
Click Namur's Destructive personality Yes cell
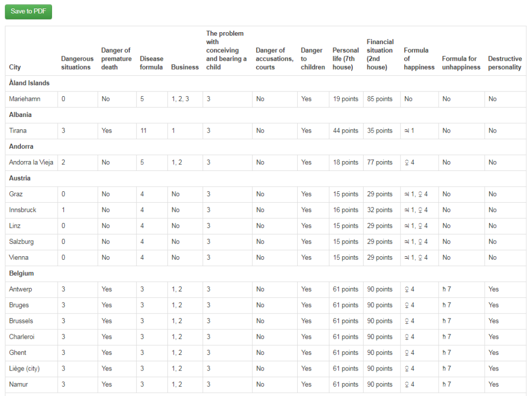(x=493, y=385)
